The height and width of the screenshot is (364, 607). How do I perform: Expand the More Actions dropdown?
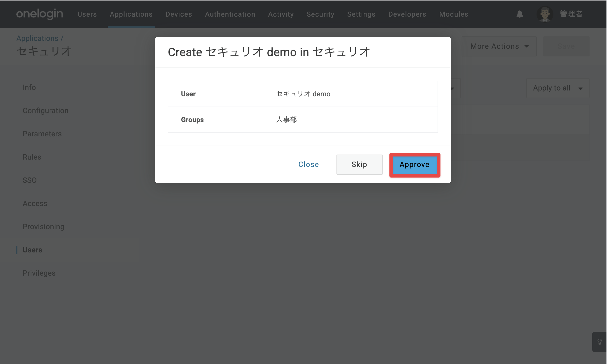pyautogui.click(x=499, y=46)
